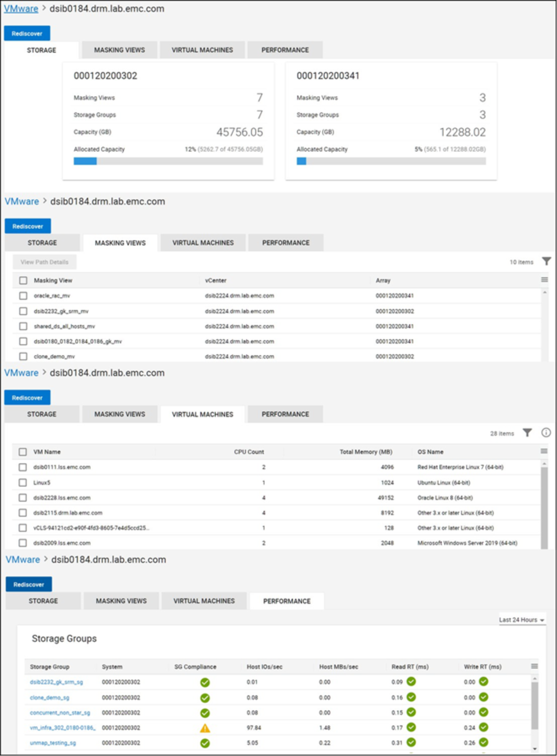Screen dimensions: 557x756
Task: Click the 12288.02 capacity value
Action: point(462,132)
